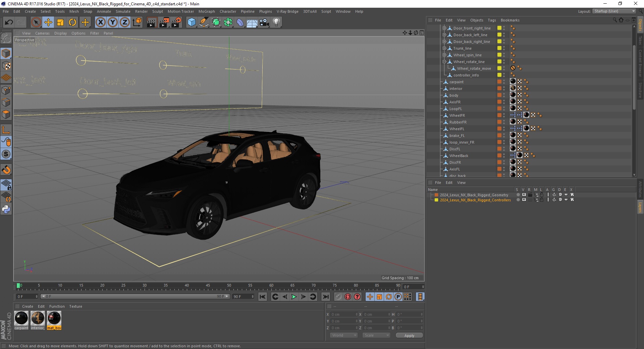Toggle carpaint object visibility dots
Image resolution: width=644 pixels, height=349 pixels.
504,82
